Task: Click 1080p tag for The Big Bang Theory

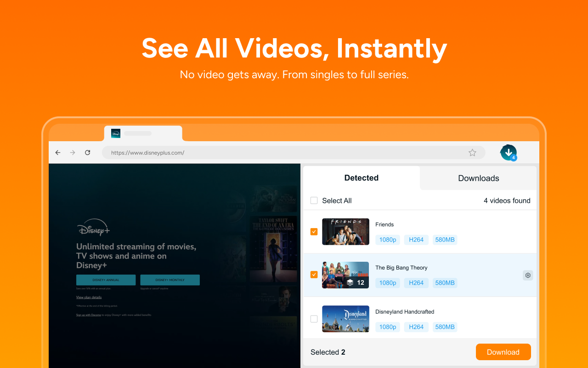Action: point(388,283)
